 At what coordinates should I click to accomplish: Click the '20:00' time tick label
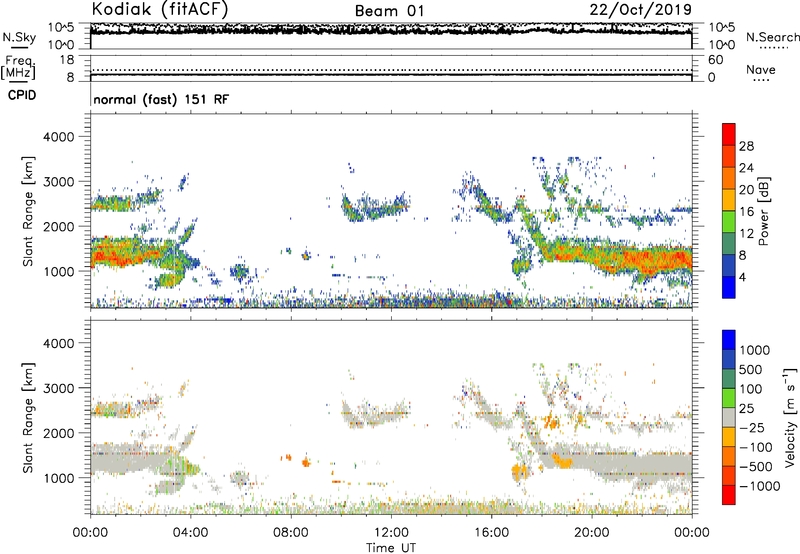pyautogui.click(x=592, y=533)
